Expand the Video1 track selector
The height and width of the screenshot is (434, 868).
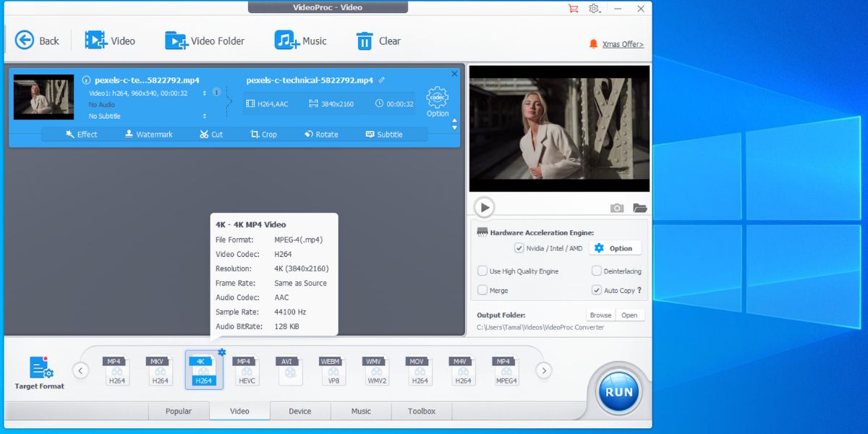click(205, 93)
